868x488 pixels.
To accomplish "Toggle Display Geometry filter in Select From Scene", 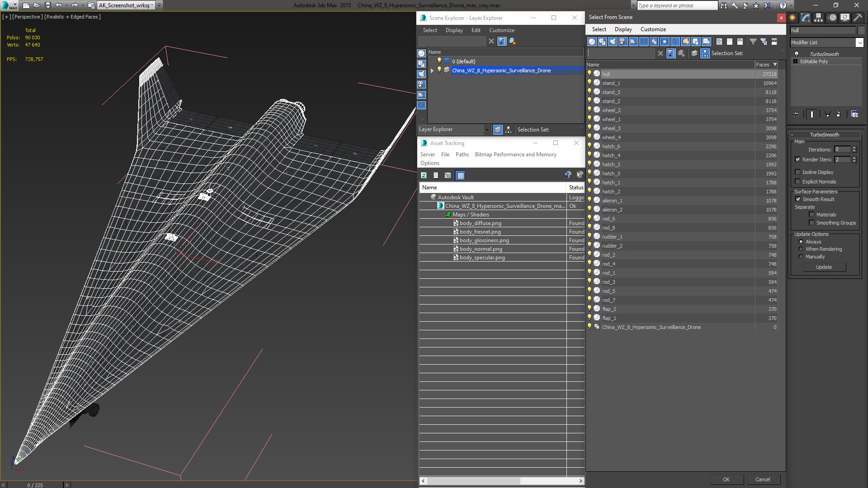I will coord(592,42).
